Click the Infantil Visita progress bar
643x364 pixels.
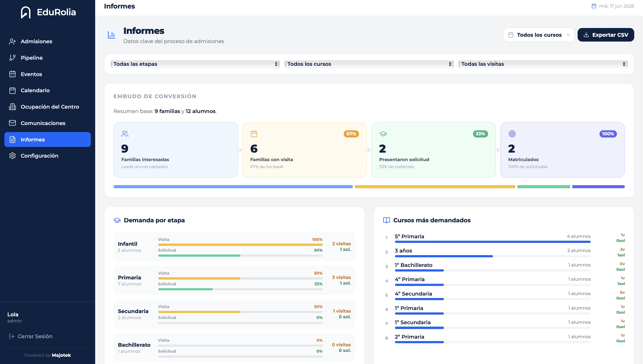(240, 245)
